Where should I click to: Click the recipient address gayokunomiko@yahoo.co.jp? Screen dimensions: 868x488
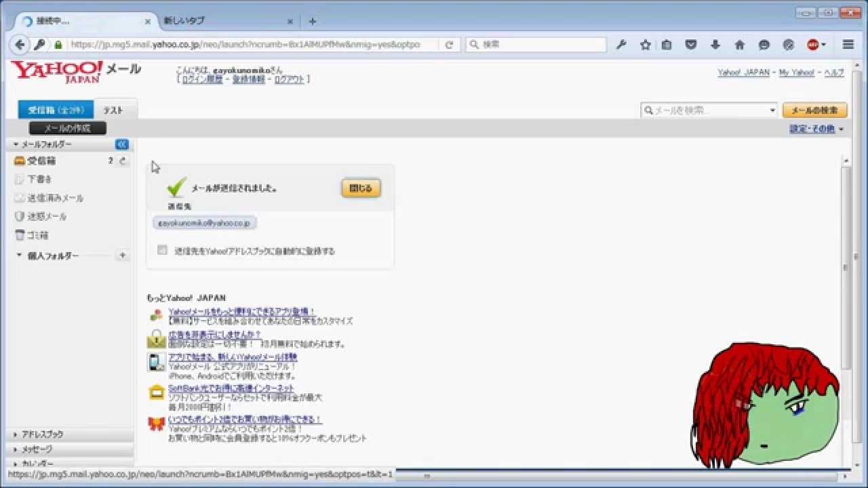pos(205,223)
